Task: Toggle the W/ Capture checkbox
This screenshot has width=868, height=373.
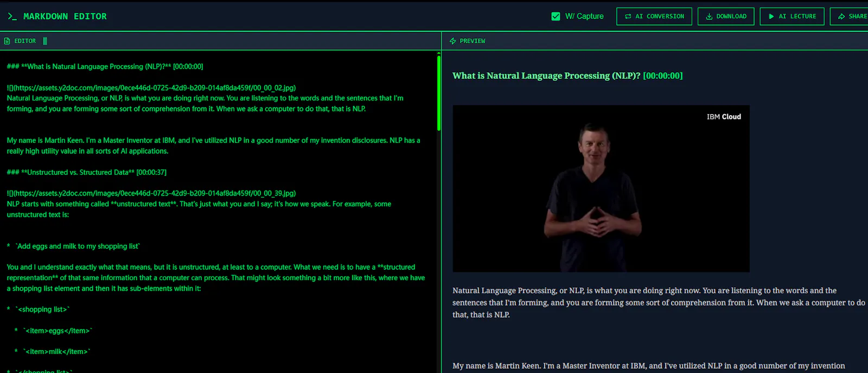Action: coord(556,16)
